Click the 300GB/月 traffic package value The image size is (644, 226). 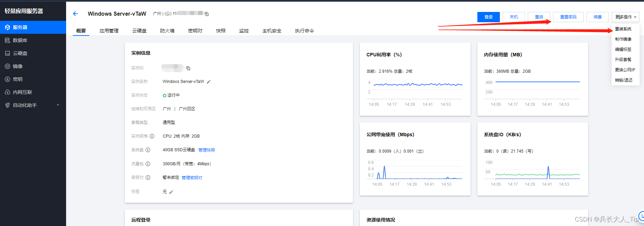187,164
